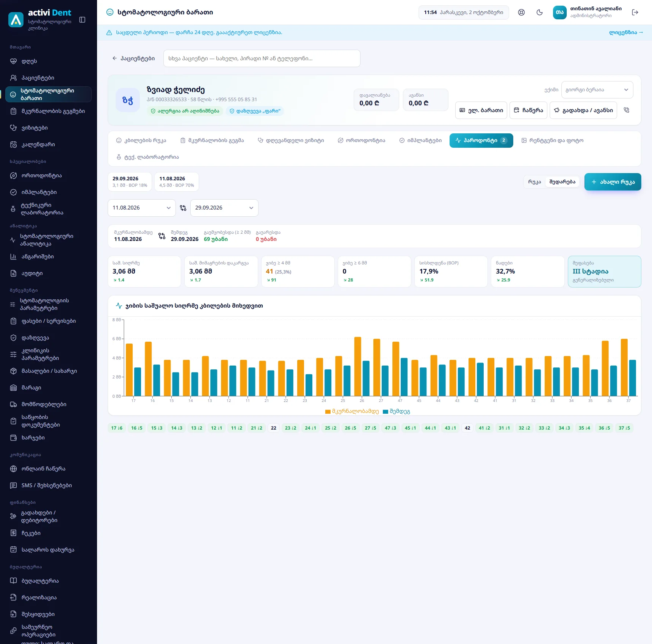The width and height of the screenshot is (652, 644).
Task: Click the user avatar თა in the header
Action: 560,13
